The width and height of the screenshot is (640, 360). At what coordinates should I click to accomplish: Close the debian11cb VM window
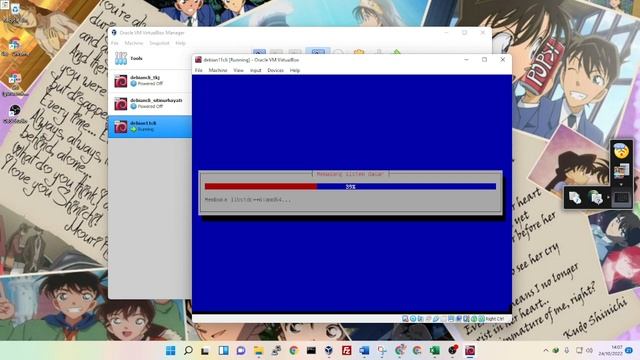502,60
